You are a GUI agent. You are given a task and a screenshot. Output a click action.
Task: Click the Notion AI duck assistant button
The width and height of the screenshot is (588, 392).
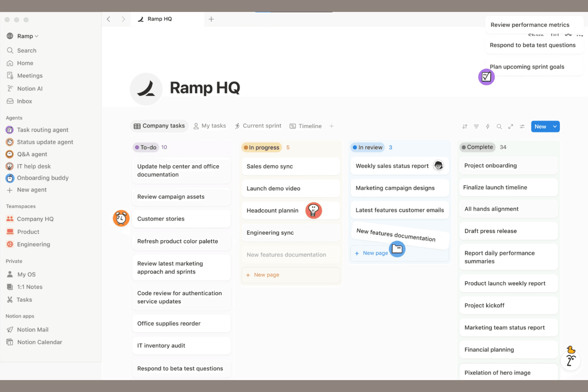point(571,359)
